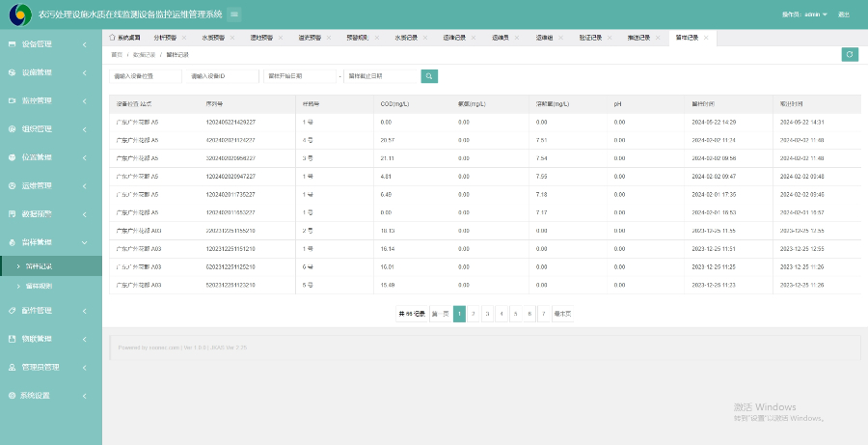Click the 末页 last page button
This screenshot has width=868, height=445.
point(562,314)
